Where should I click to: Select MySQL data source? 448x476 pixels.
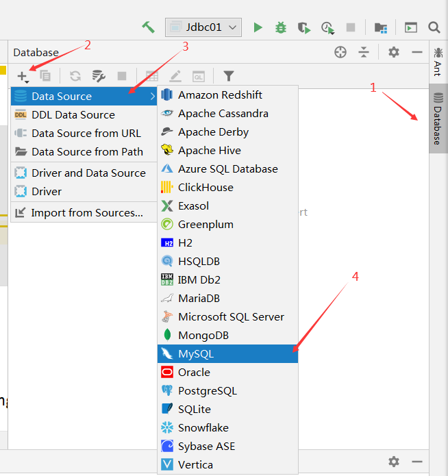228,354
